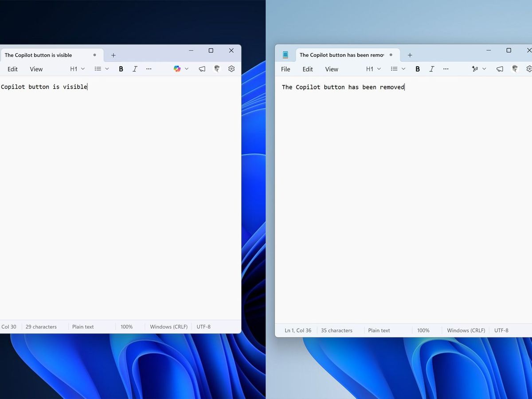
Task: Minimize the 'has been removed' Notepad window
Action: pyautogui.click(x=489, y=51)
